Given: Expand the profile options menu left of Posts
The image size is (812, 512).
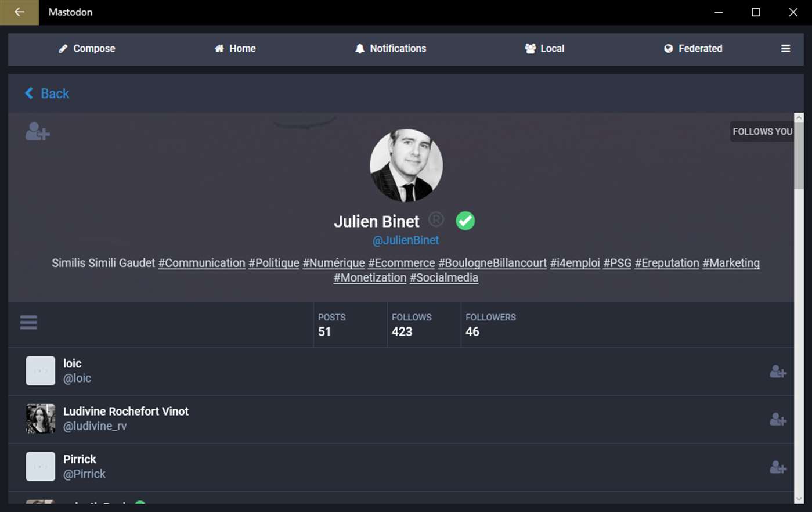Looking at the screenshot, I should click(28, 322).
